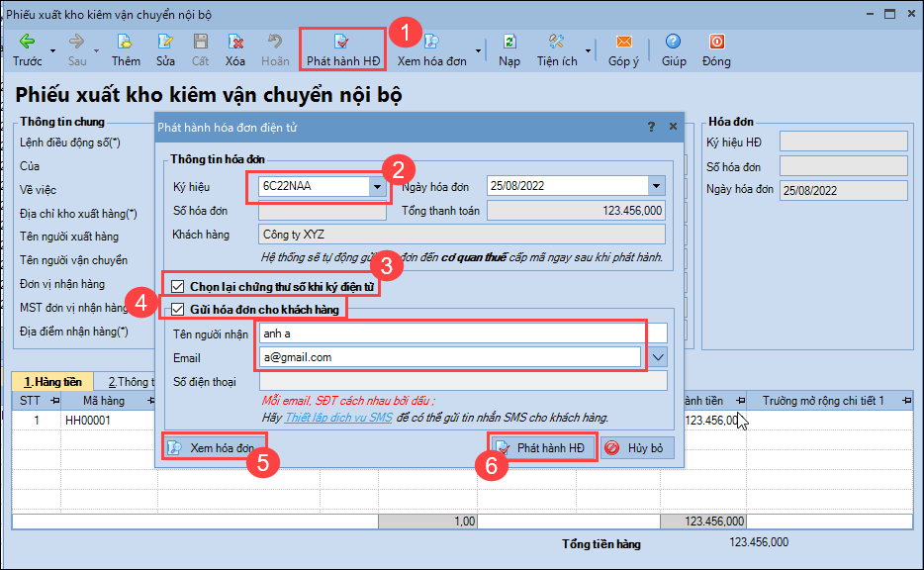Image resolution: width=924 pixels, height=570 pixels.
Task: Click Số hóa đơn field in dialog
Action: [323, 211]
